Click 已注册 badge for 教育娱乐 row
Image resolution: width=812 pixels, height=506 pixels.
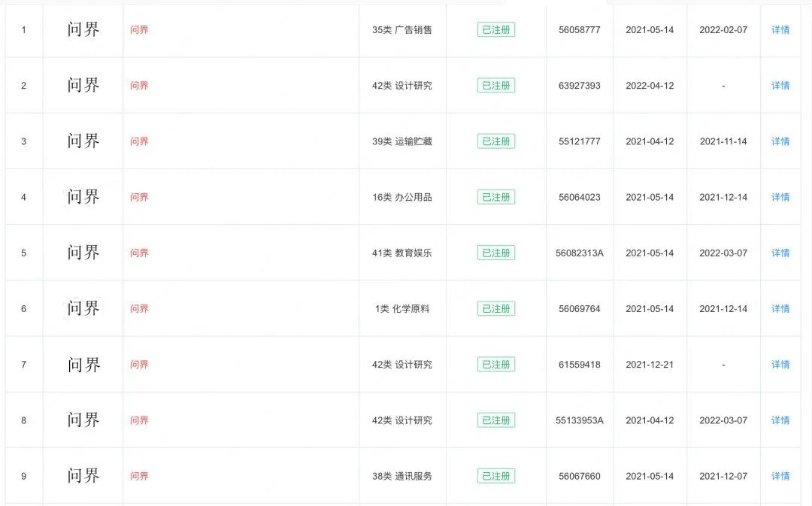click(496, 253)
